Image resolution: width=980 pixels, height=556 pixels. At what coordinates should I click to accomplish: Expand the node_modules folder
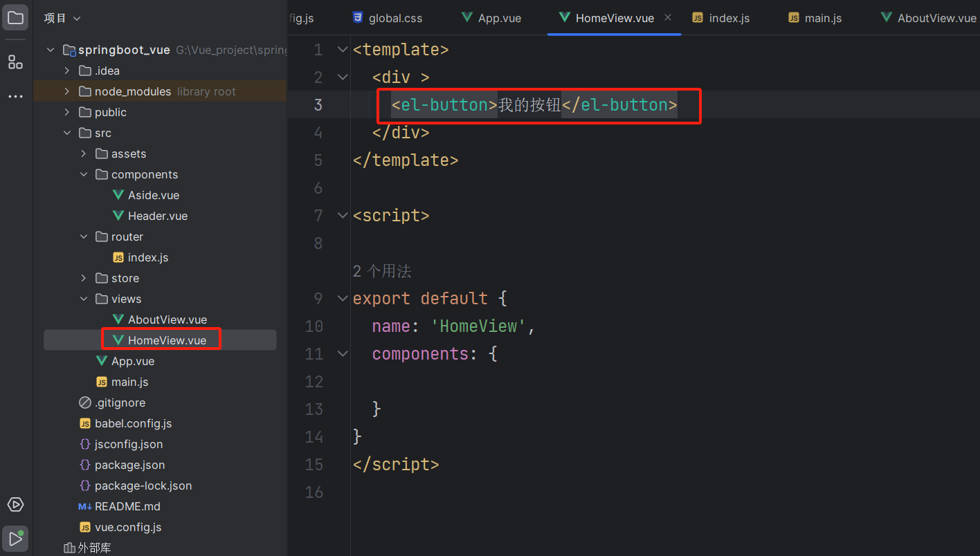pyautogui.click(x=66, y=91)
